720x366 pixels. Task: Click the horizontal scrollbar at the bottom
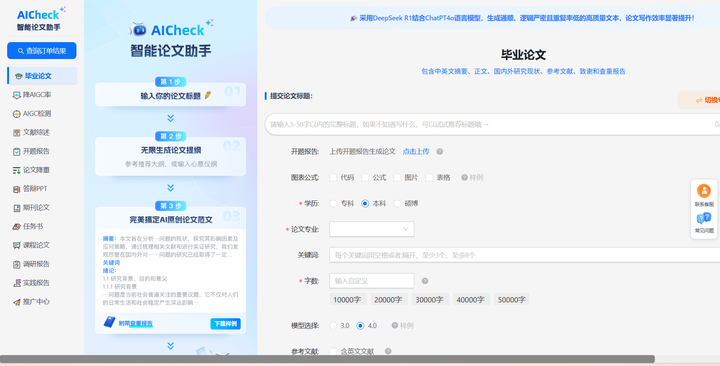click(327, 359)
